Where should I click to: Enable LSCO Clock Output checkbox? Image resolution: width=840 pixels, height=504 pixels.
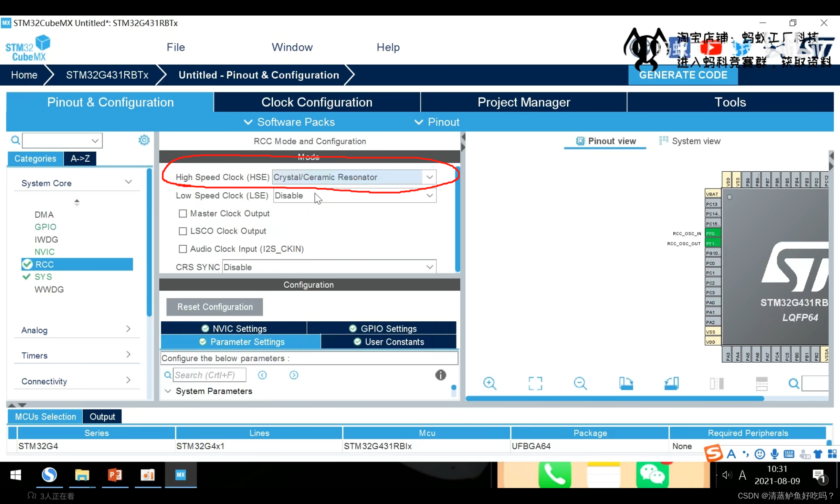coord(183,231)
